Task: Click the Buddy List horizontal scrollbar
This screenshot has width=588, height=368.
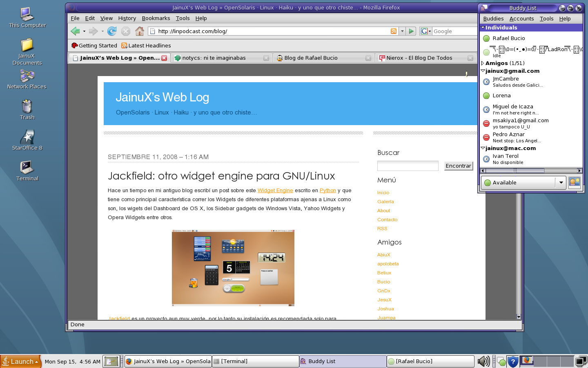Action: (x=531, y=171)
